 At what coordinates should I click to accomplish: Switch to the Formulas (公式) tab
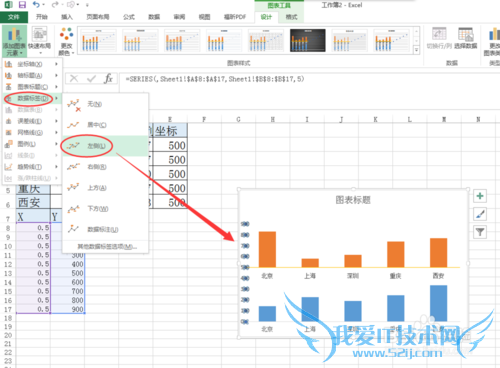pos(129,17)
